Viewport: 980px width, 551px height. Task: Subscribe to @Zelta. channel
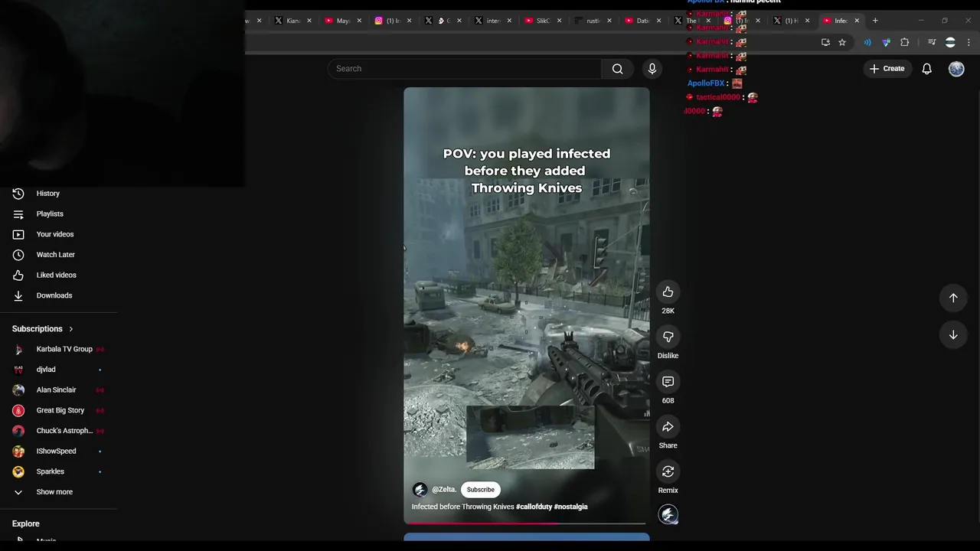(x=481, y=490)
